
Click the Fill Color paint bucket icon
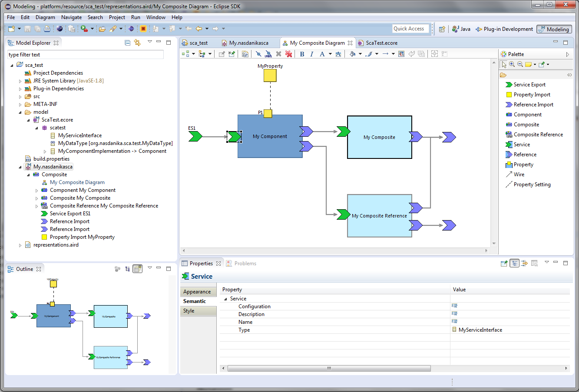pos(352,54)
